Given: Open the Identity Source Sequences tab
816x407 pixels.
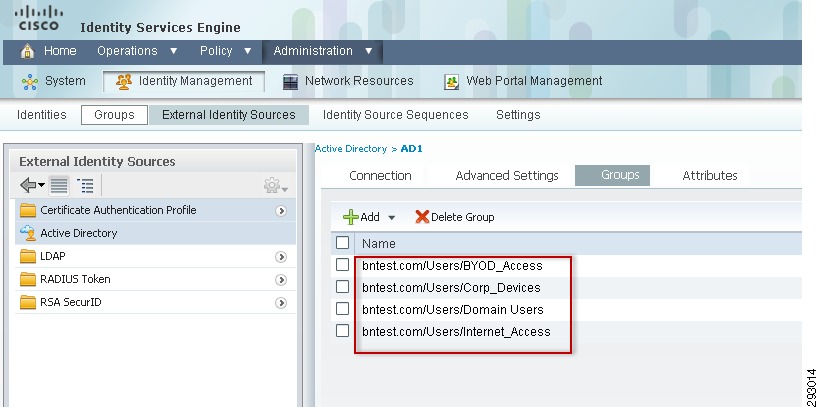Looking at the screenshot, I should pyautogui.click(x=396, y=115).
